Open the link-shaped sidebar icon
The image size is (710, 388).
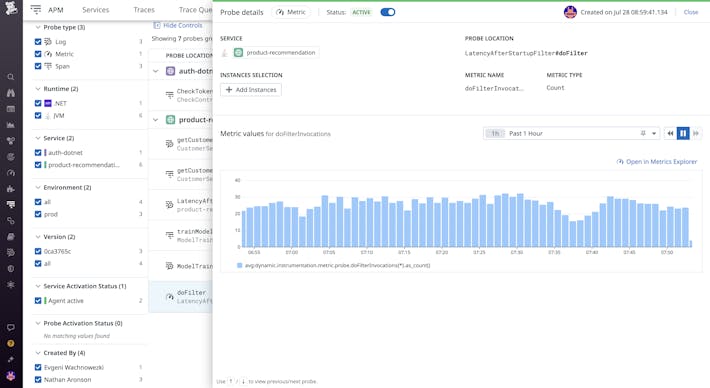point(10,221)
